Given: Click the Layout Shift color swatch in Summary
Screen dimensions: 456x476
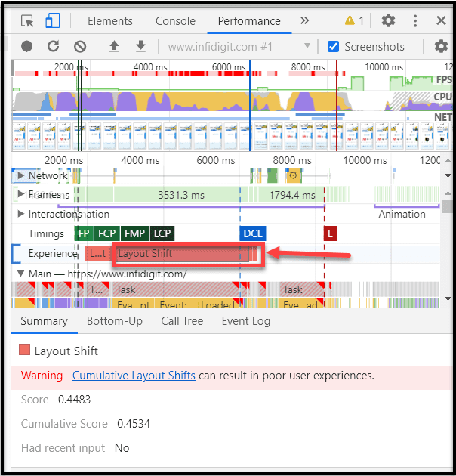Looking at the screenshot, I should pyautogui.click(x=24, y=349).
